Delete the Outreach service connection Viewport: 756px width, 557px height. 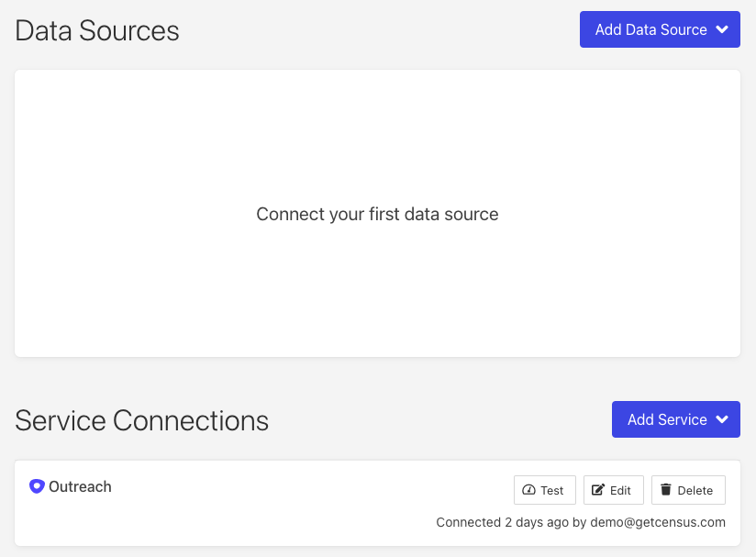688,490
